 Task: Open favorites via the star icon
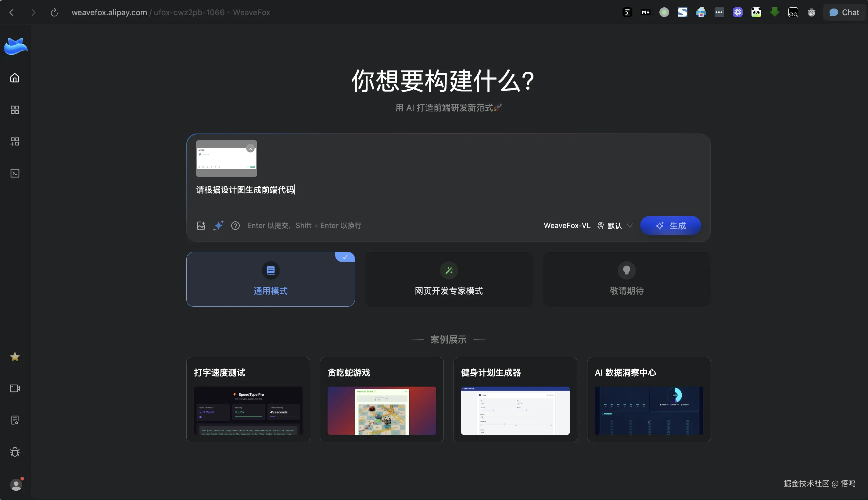[x=15, y=357]
